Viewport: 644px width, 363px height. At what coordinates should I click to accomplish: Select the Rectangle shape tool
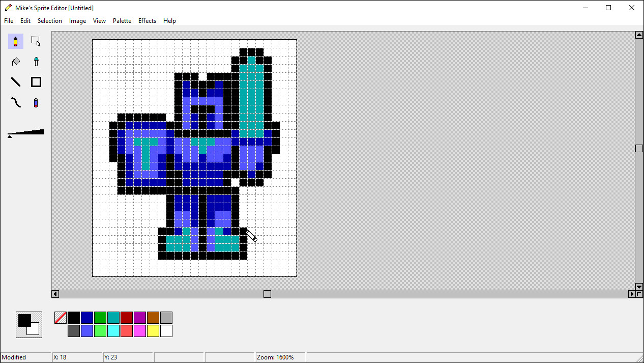(x=36, y=82)
